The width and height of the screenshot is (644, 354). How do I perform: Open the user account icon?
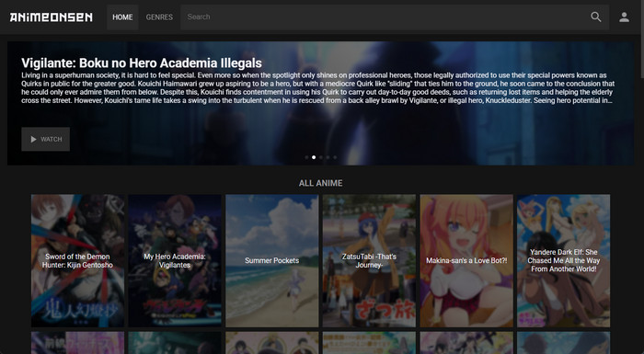tap(624, 17)
